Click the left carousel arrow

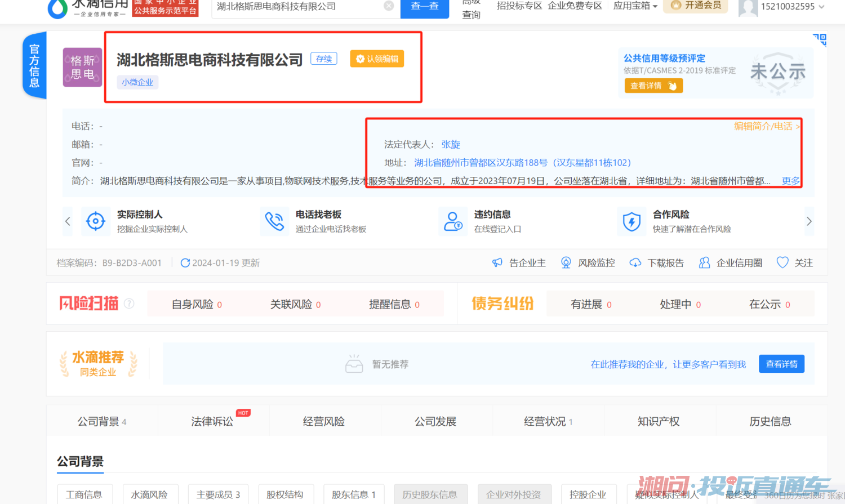point(68,221)
